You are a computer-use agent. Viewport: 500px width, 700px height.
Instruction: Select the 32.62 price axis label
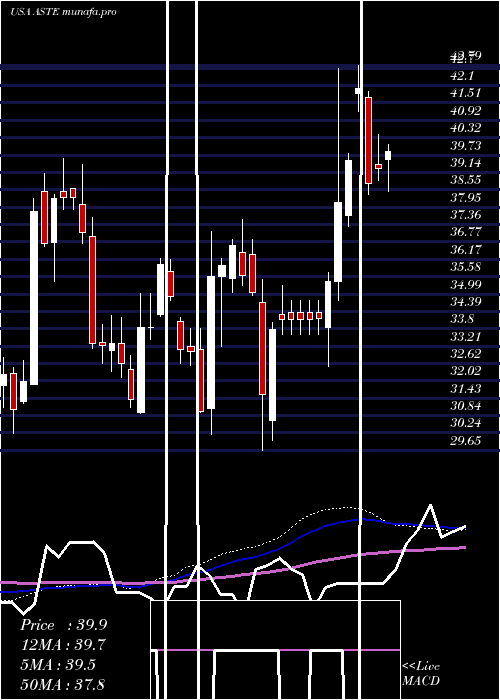[x=466, y=354]
